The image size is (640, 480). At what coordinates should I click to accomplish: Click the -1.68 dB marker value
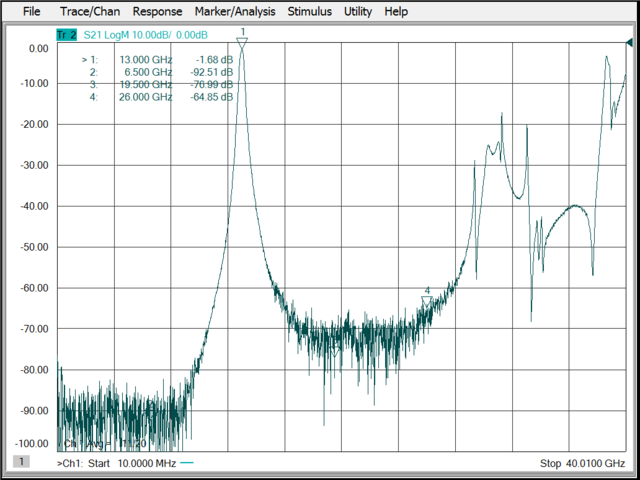tap(214, 60)
